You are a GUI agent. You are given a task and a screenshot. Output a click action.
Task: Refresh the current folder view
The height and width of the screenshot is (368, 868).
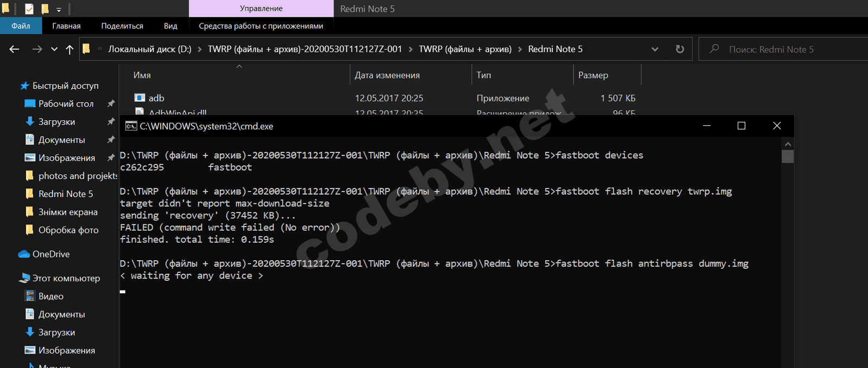pos(680,49)
